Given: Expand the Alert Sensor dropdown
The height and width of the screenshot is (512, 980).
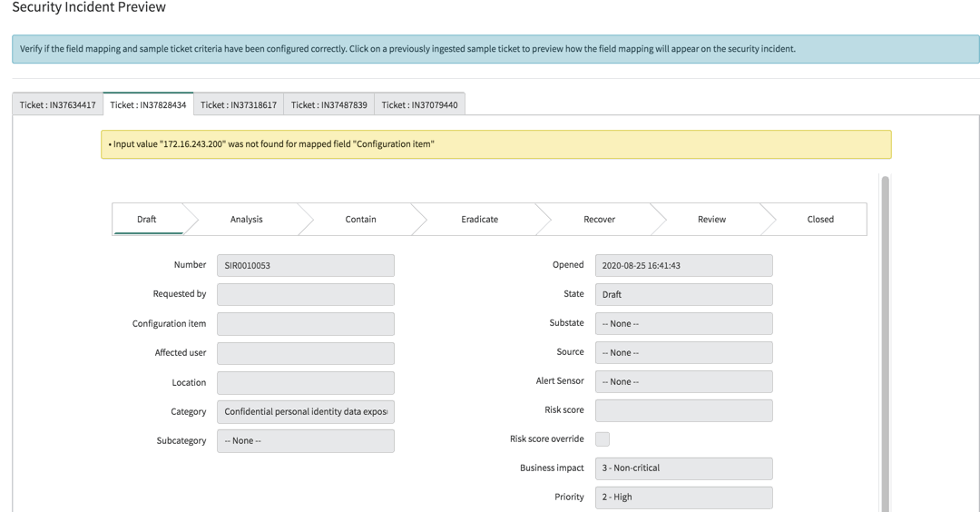Looking at the screenshot, I should 684,381.
